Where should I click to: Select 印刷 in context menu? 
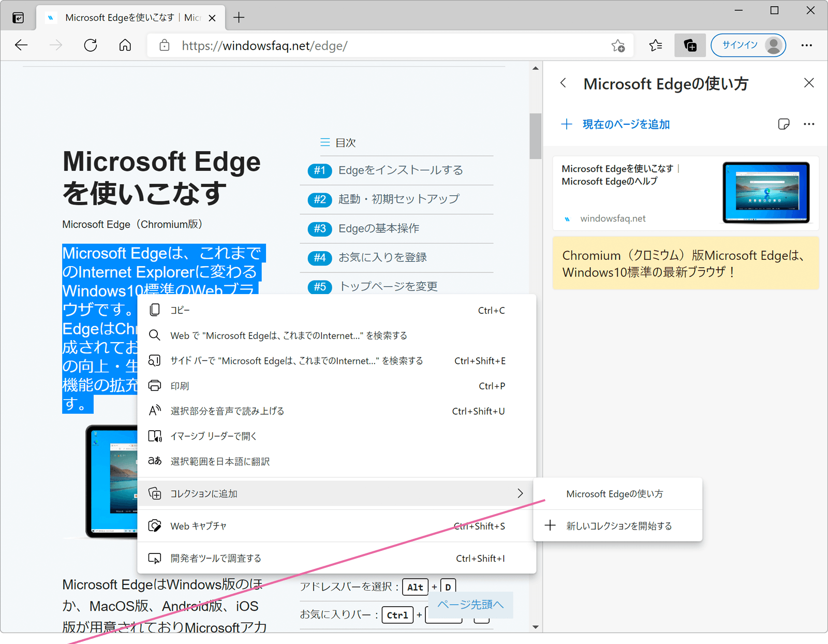(336, 386)
